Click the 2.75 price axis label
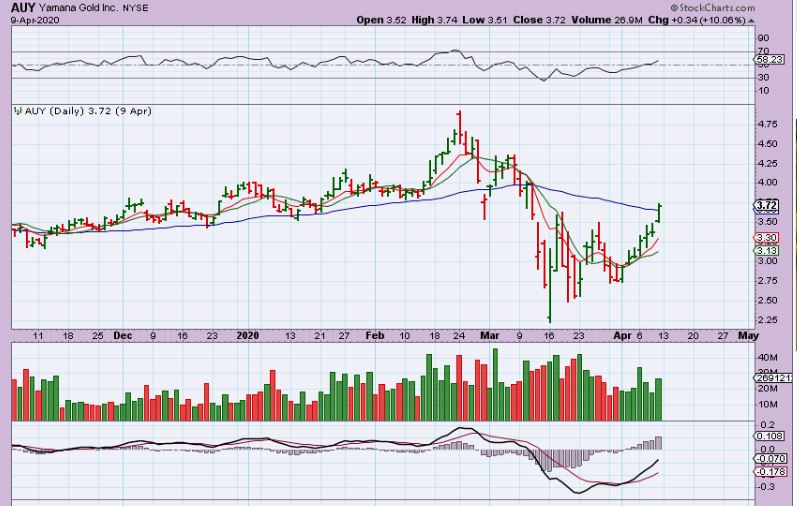This screenshot has height=506, width=797. click(767, 281)
